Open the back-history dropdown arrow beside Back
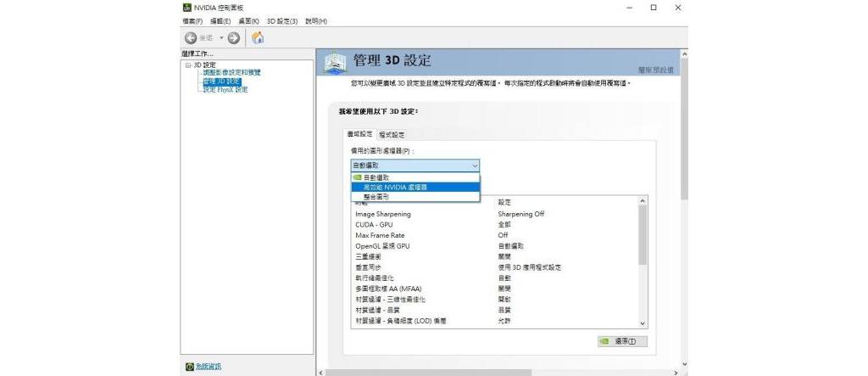This screenshot has width=868, height=376. click(x=221, y=37)
